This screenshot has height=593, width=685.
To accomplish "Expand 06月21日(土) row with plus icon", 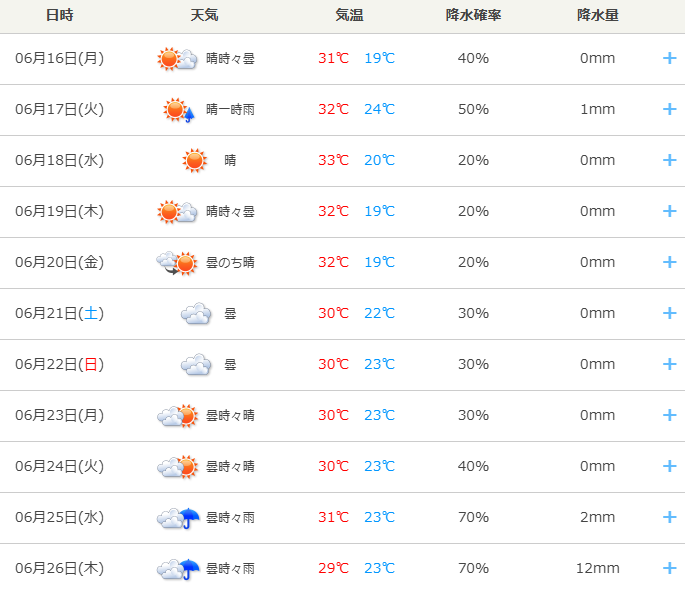I will [x=669, y=313].
